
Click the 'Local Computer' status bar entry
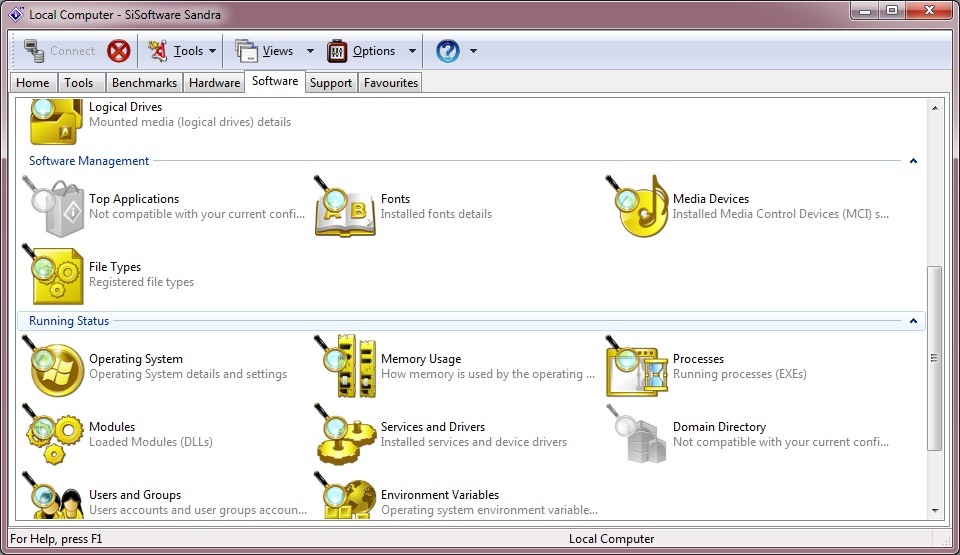[x=611, y=538]
